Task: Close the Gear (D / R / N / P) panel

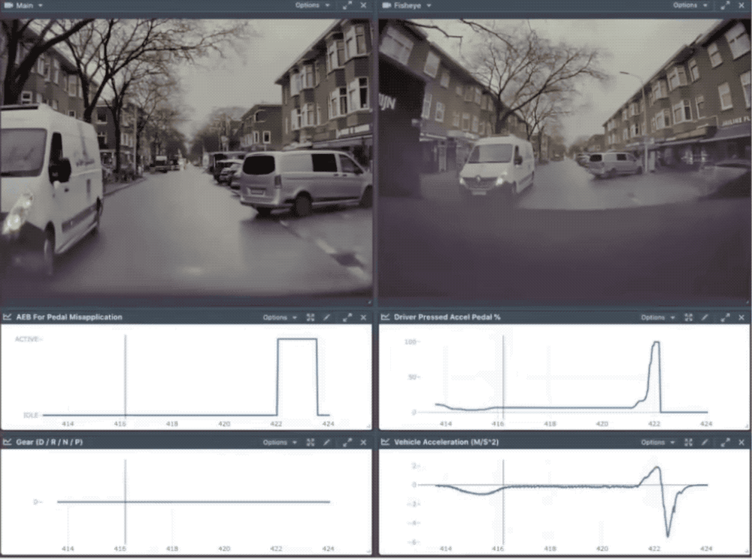Action: [363, 443]
